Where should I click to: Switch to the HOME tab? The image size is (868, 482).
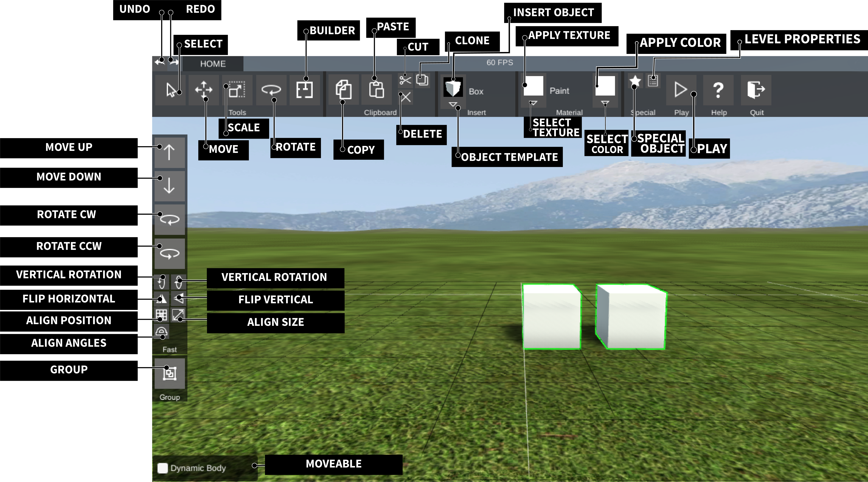[213, 64]
